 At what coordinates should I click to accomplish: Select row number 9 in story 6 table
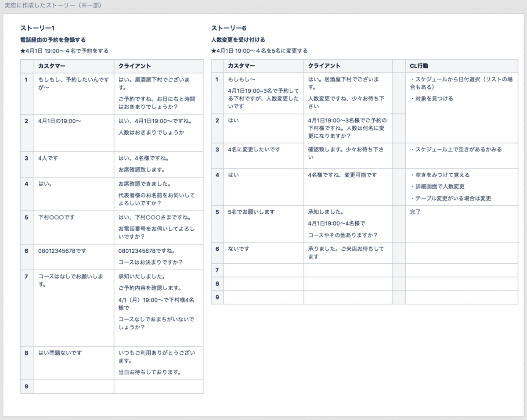pyautogui.click(x=217, y=297)
